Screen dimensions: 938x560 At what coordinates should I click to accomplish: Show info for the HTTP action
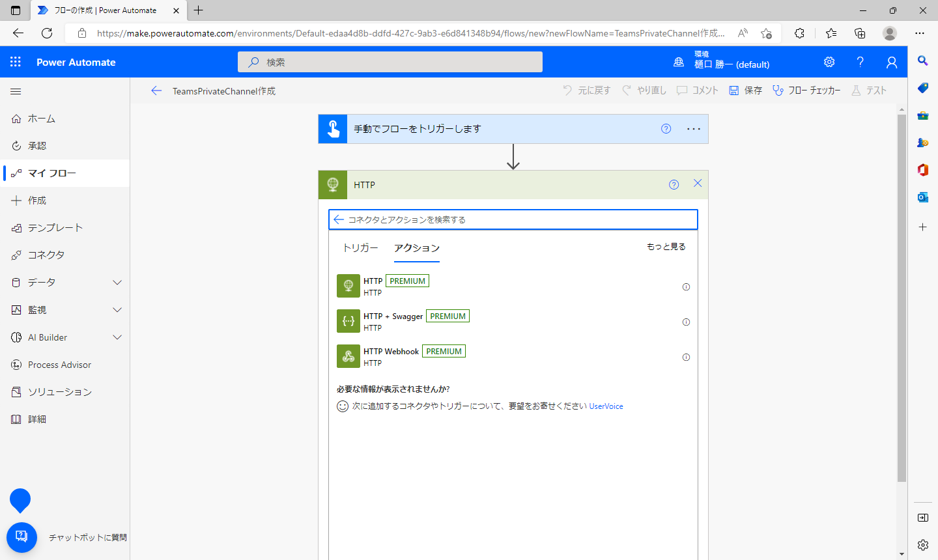tap(686, 287)
